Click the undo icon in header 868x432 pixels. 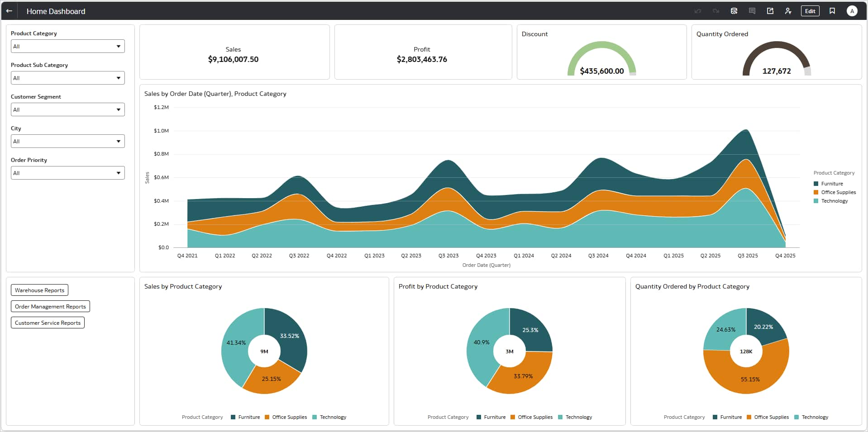tap(697, 11)
